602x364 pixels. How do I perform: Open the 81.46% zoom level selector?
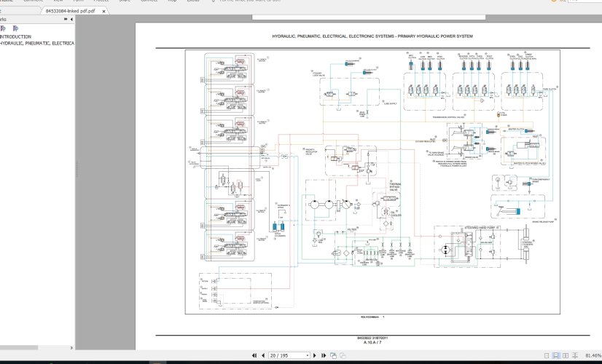coord(593,356)
